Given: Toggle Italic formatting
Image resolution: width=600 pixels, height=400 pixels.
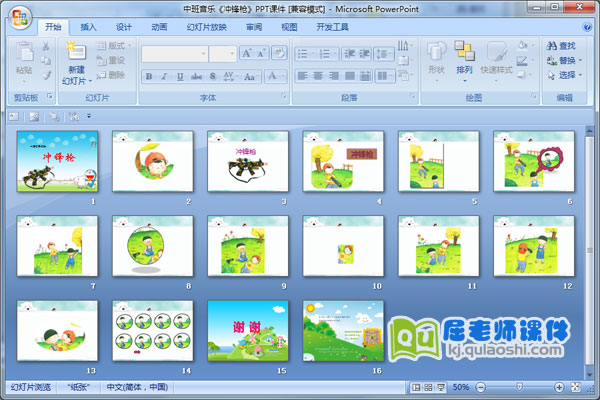Looking at the screenshot, I should click(164, 77).
